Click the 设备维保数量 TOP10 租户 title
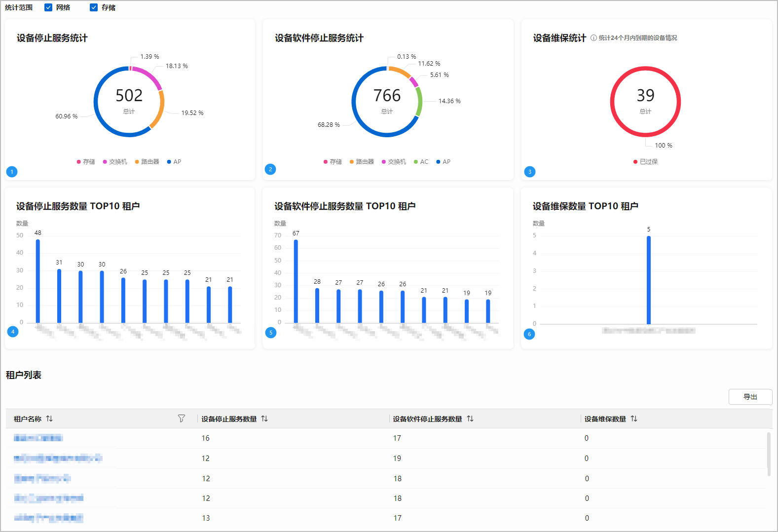The width and height of the screenshot is (778, 532). [586, 206]
